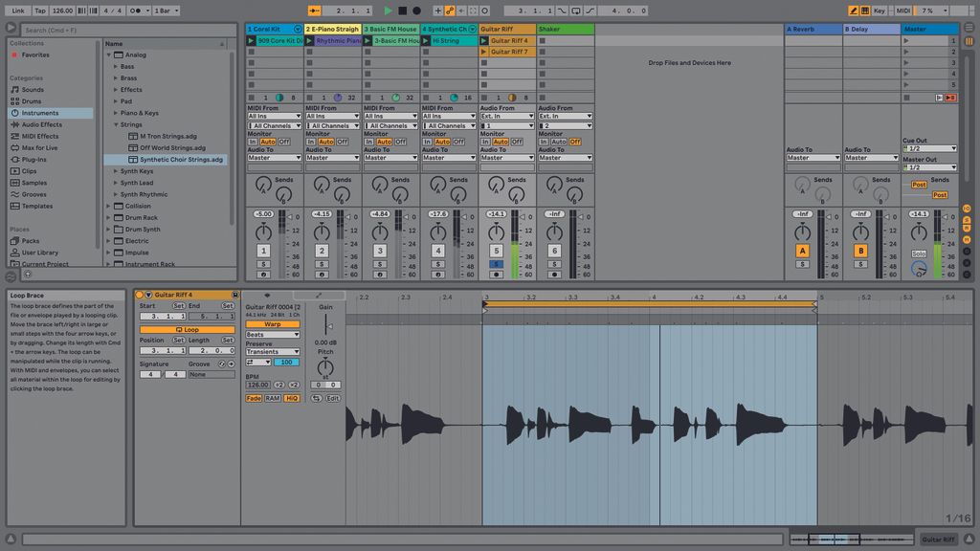Enable HiQ mode in the clip view
This screenshot has width=980, height=551.
(292, 397)
